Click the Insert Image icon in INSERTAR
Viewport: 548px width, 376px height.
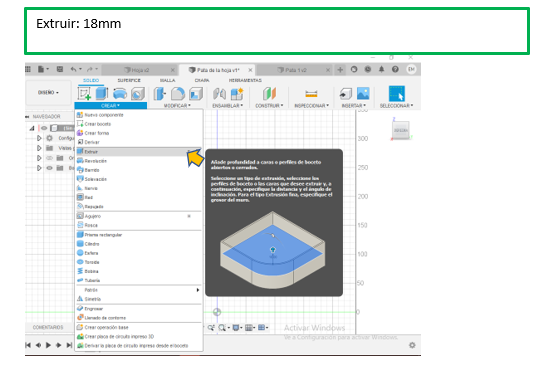coord(363,94)
